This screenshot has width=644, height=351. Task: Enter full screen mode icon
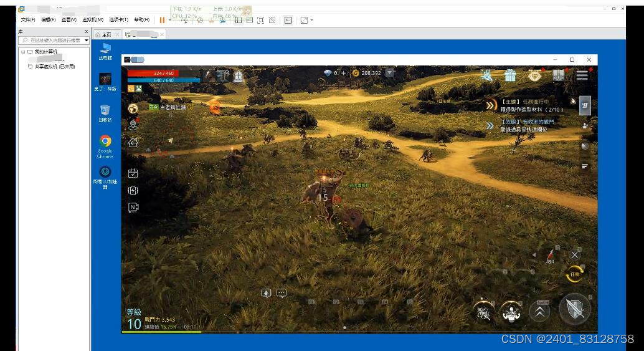[x=260, y=20]
